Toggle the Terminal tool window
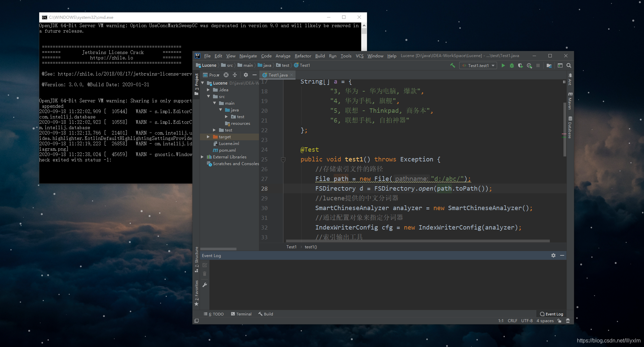The width and height of the screenshot is (644, 347). (241, 314)
